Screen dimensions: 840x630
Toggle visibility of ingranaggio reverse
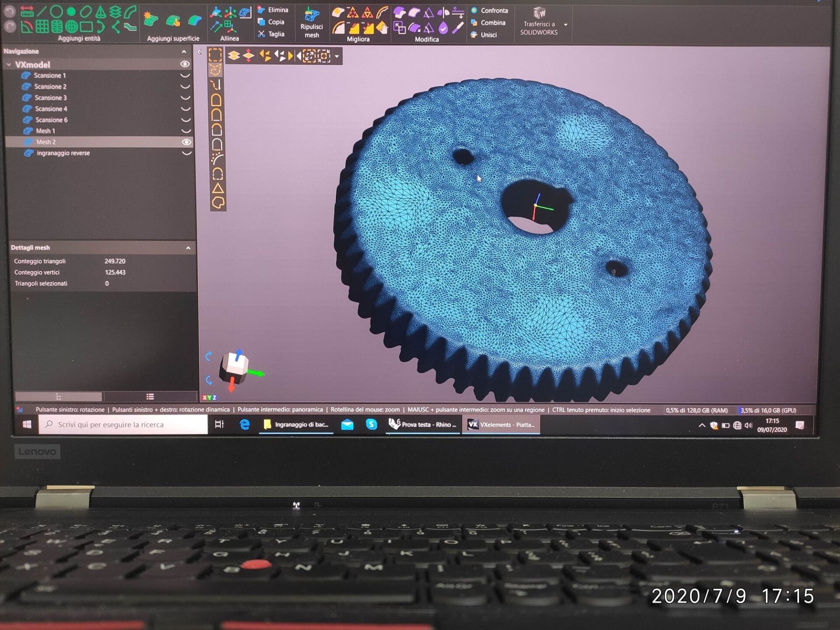186,153
